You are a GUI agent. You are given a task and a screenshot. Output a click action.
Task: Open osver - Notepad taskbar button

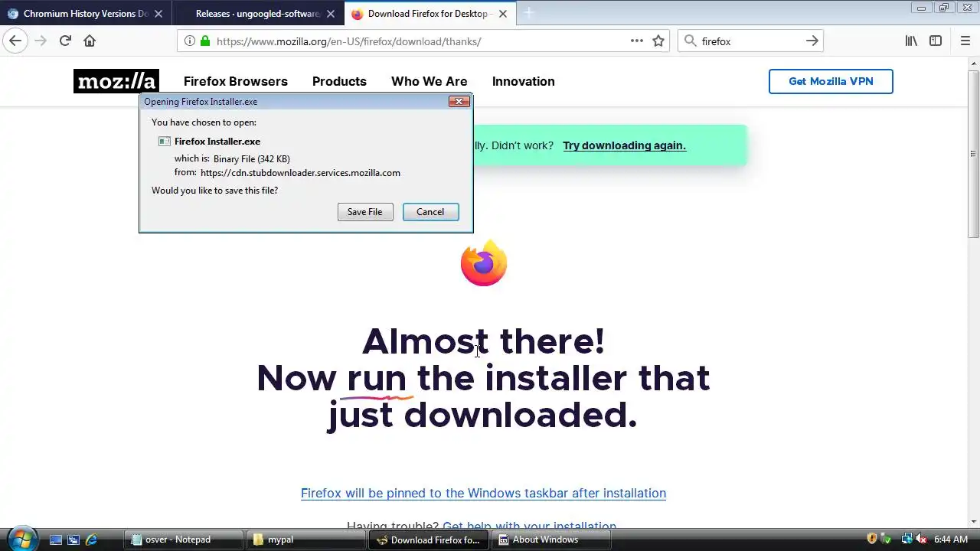click(184, 540)
